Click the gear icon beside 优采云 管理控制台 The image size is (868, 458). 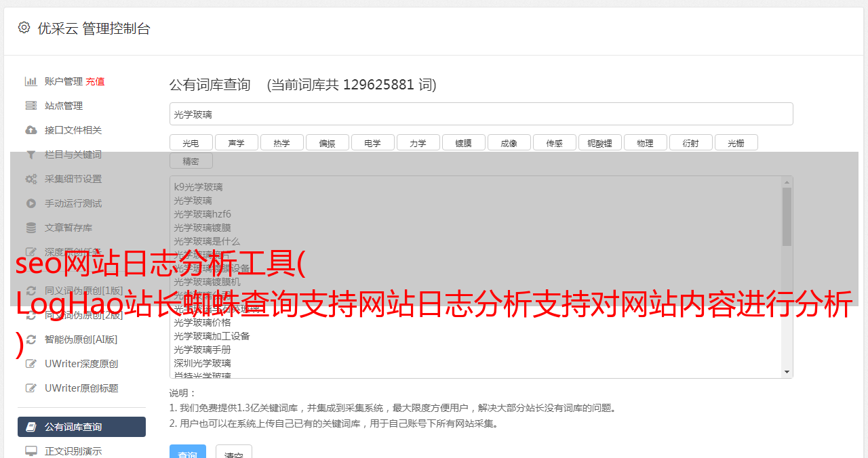pos(24,28)
